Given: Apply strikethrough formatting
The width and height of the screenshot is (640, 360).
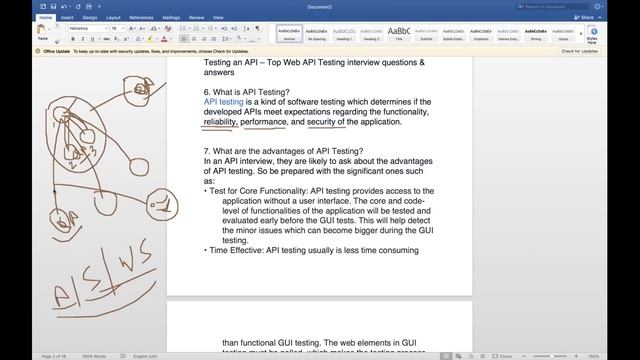Looking at the screenshot, I should tap(107, 39).
